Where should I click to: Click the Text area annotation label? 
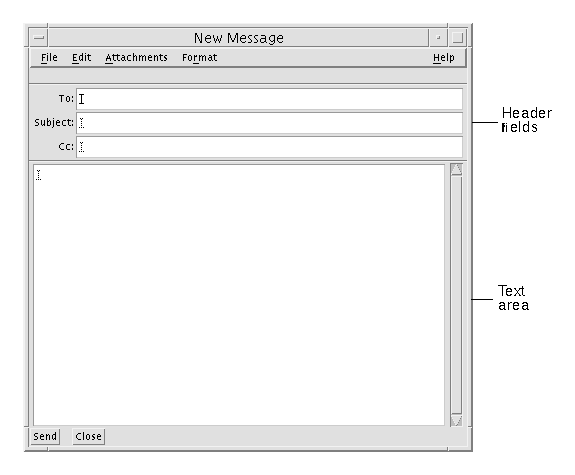(x=513, y=298)
